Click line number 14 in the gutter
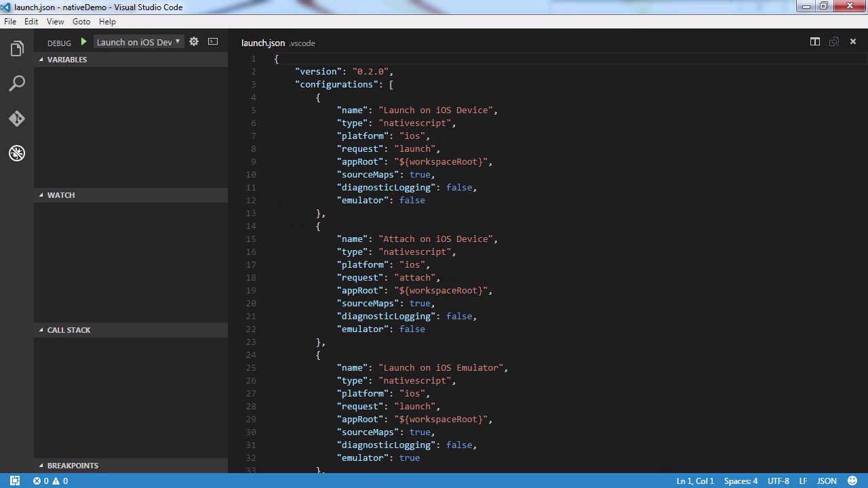This screenshot has width=868, height=488. [x=251, y=226]
